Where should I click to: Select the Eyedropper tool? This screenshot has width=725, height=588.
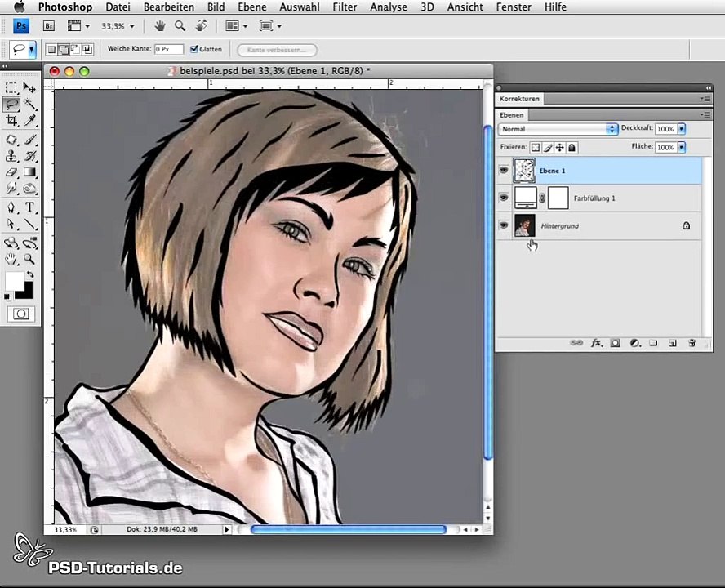(29, 121)
